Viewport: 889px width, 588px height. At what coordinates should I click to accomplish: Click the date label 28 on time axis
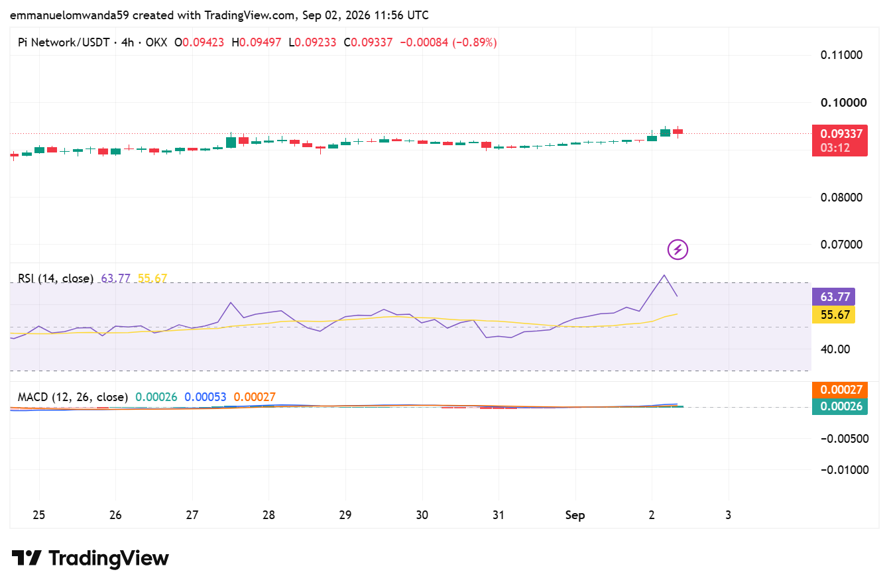(268, 515)
